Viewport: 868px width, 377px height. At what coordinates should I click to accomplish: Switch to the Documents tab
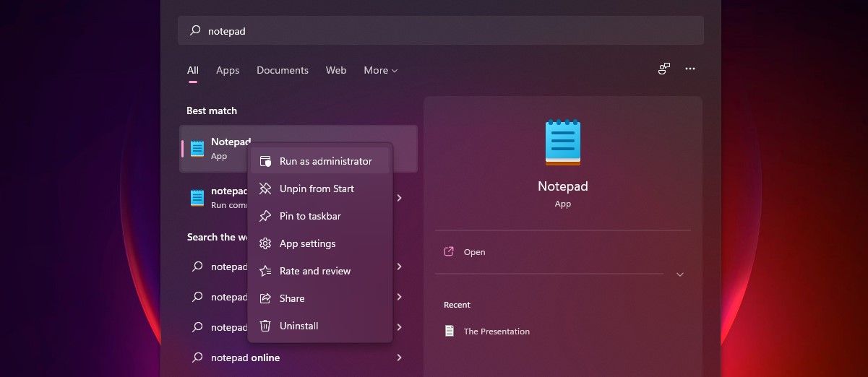pyautogui.click(x=283, y=70)
